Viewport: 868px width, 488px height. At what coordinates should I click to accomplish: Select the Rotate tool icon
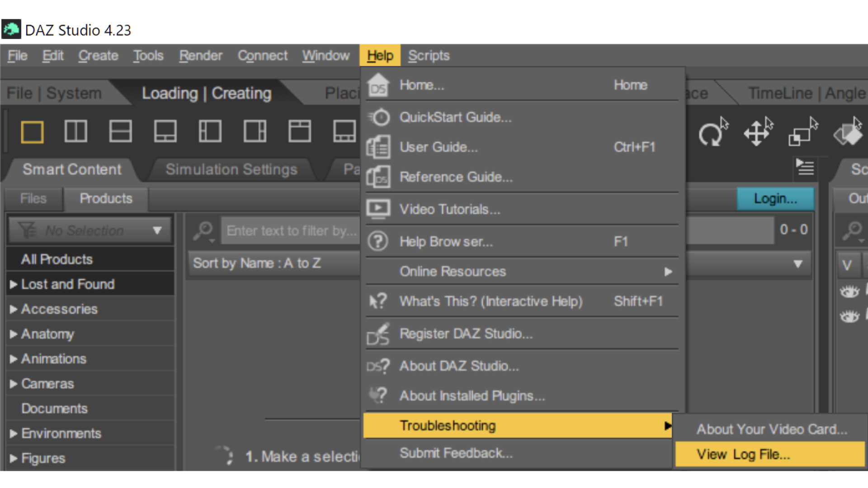click(713, 132)
